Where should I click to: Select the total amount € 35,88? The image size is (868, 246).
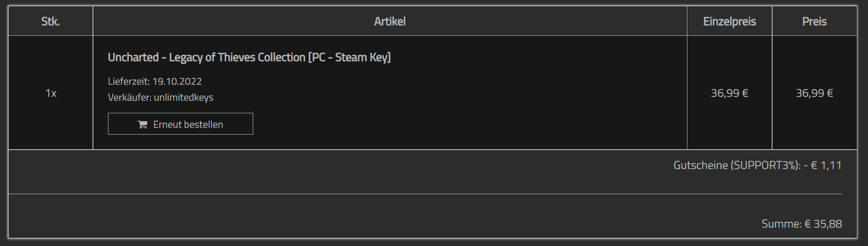[823, 224]
